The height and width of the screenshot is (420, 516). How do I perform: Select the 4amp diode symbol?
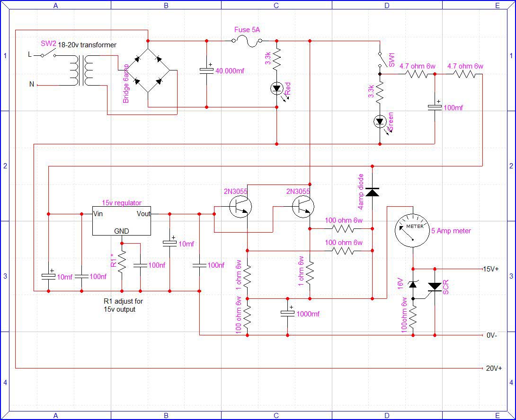(373, 192)
